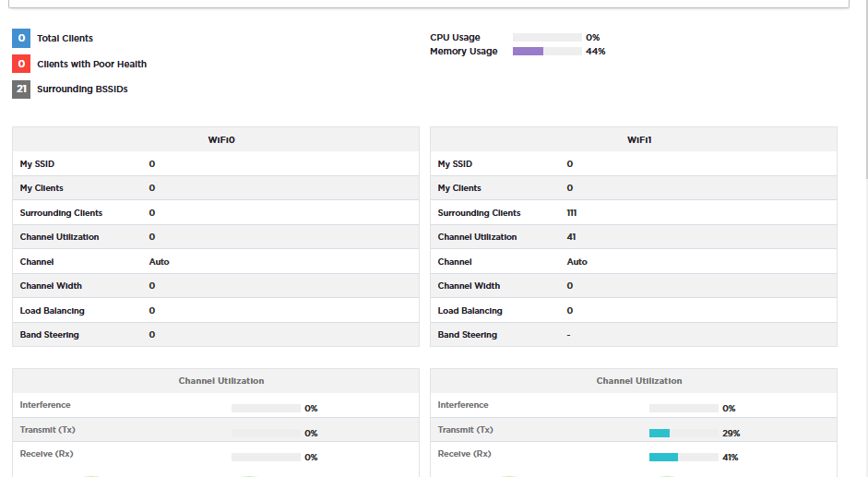Click the gray Surrounding BSSIDs count badge
Viewport: 868px width, 477px height.
[21, 89]
